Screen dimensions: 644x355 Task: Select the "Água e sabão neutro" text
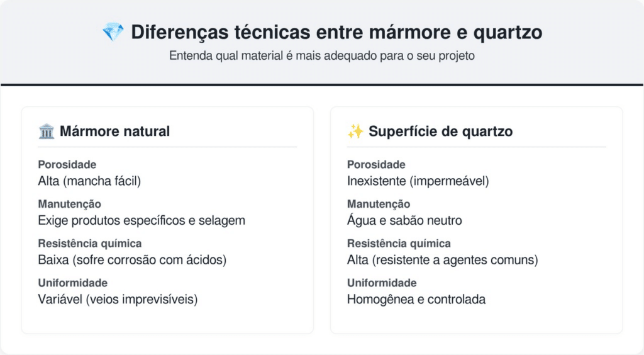tap(404, 220)
